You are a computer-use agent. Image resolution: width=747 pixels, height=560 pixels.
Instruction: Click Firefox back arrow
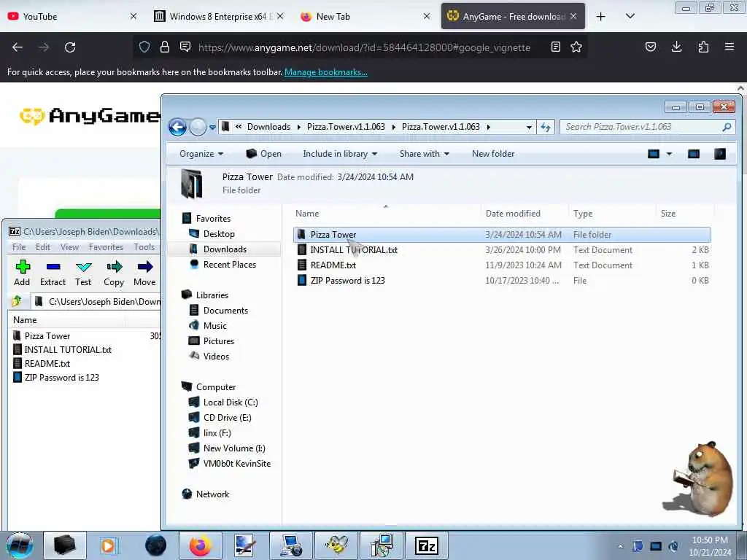point(18,47)
